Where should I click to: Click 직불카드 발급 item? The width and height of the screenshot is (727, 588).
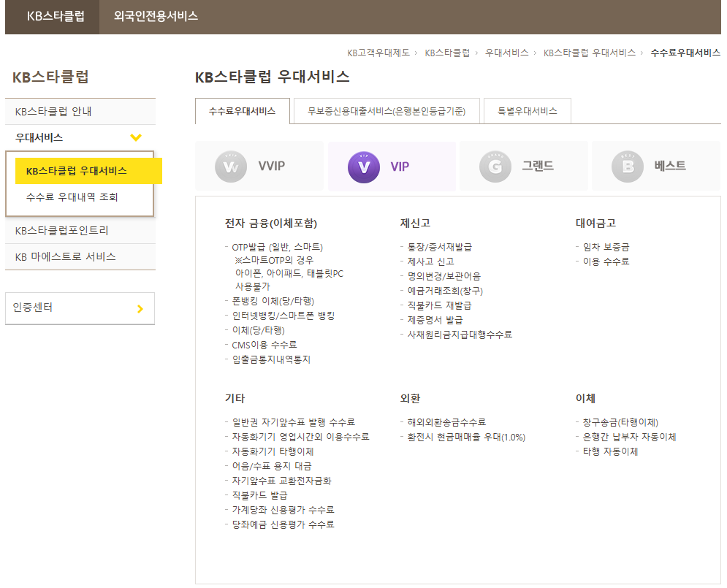(259, 496)
